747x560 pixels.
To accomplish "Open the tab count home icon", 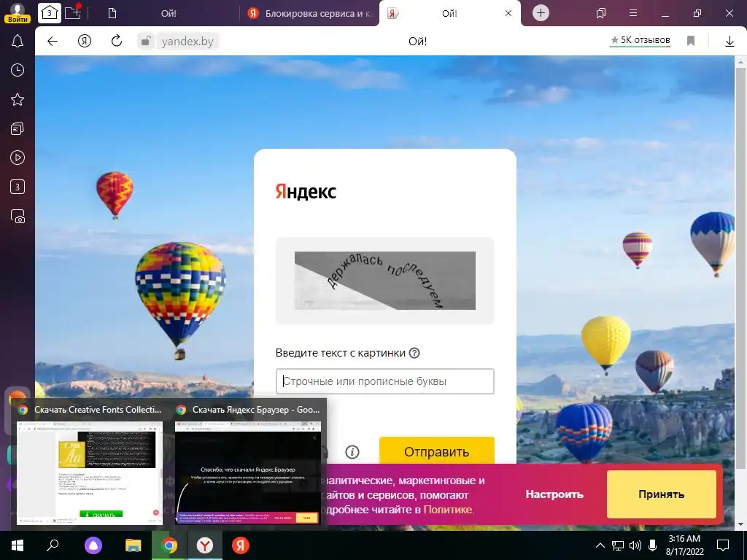I will click(50, 13).
